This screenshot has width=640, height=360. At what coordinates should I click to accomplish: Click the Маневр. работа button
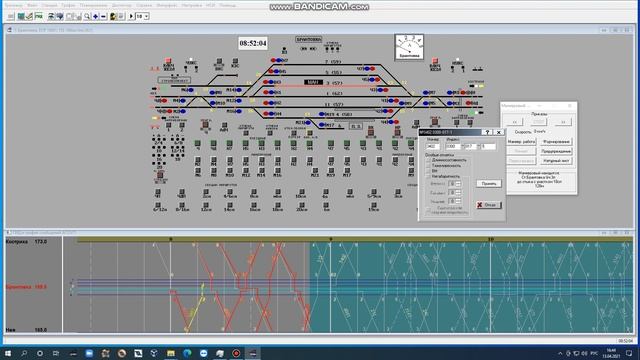[x=521, y=141]
